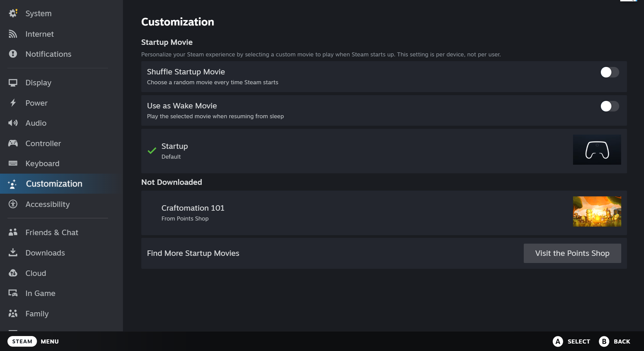644x351 pixels.
Task: Click SELECT label in footer
Action: 579,341
